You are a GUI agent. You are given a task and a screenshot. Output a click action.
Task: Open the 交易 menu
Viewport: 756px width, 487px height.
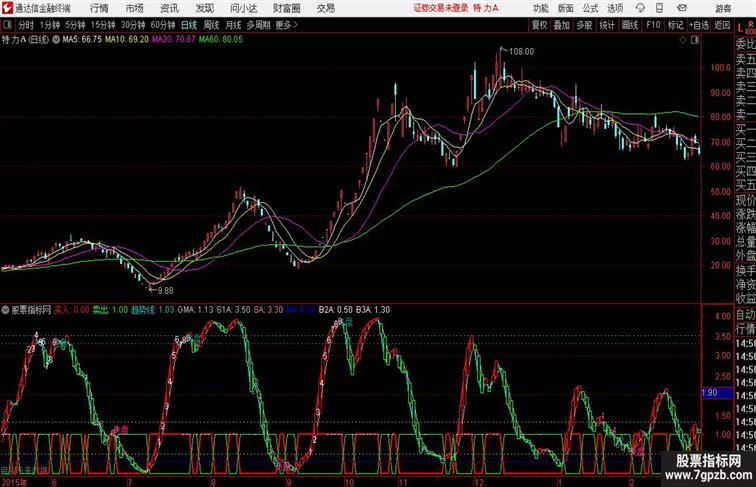click(x=325, y=8)
